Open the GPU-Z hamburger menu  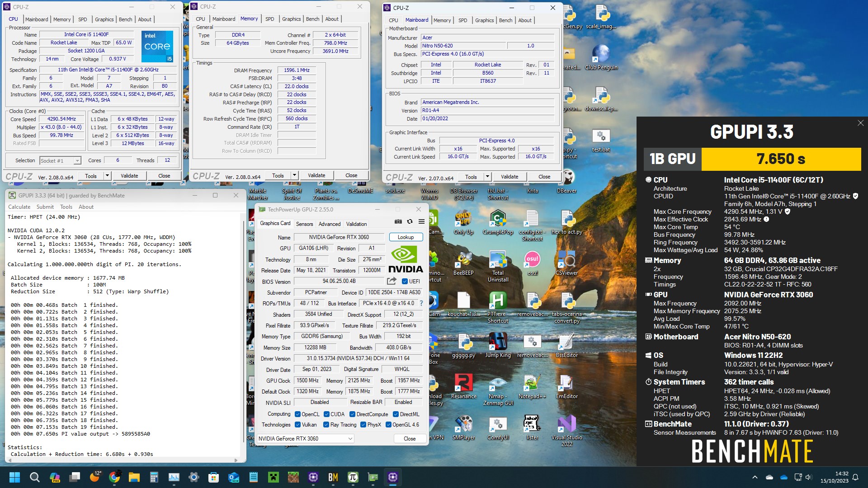(421, 221)
